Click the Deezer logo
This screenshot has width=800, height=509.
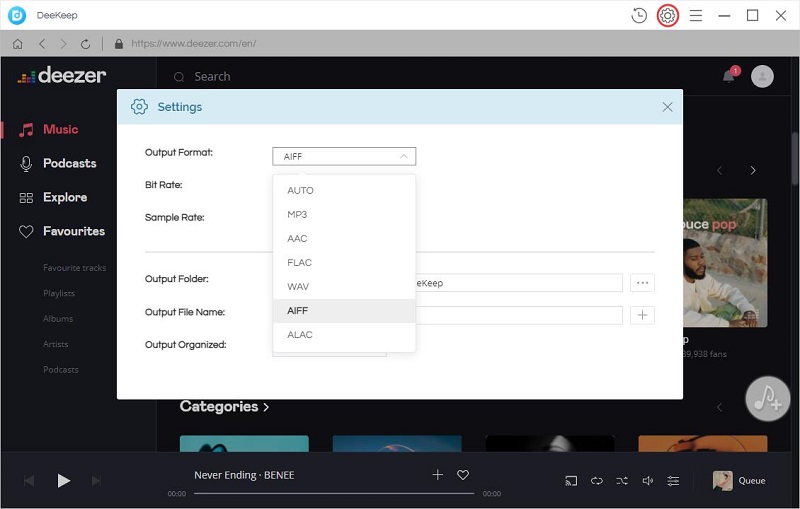[x=62, y=75]
